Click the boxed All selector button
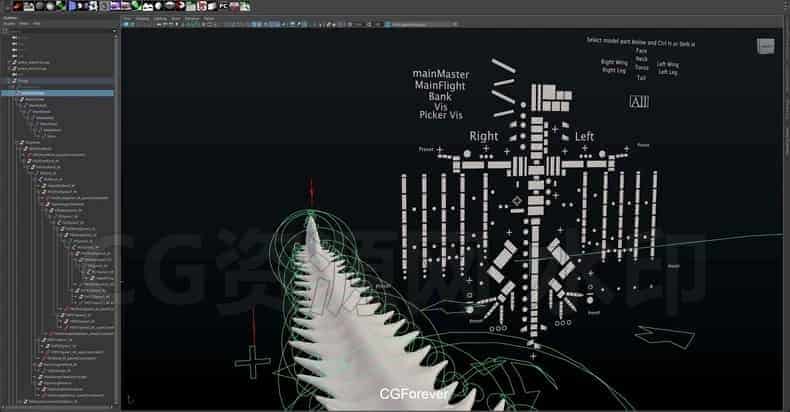790x412 pixels. [639, 102]
